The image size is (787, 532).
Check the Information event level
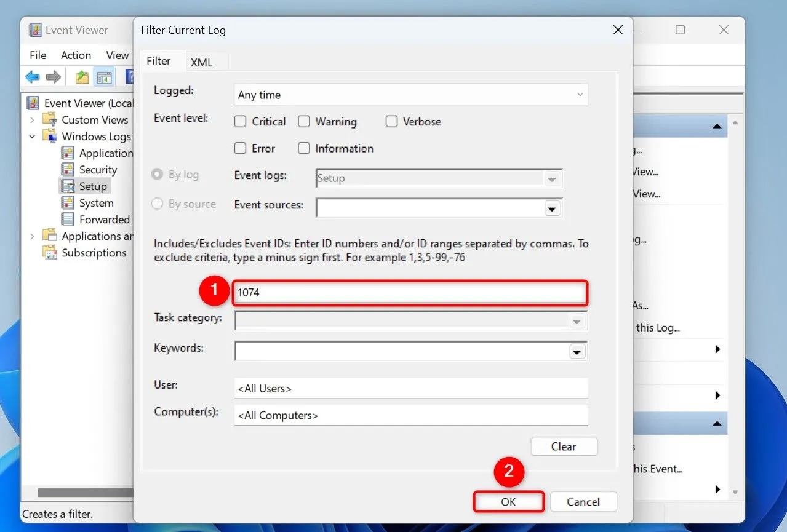(x=304, y=148)
